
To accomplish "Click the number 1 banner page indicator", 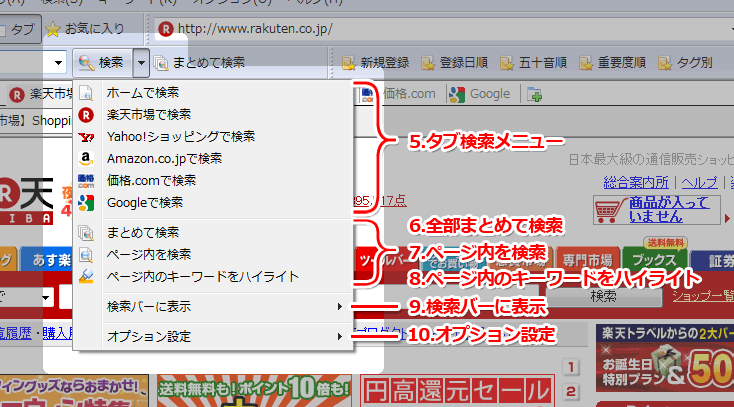I will tap(571, 368).
